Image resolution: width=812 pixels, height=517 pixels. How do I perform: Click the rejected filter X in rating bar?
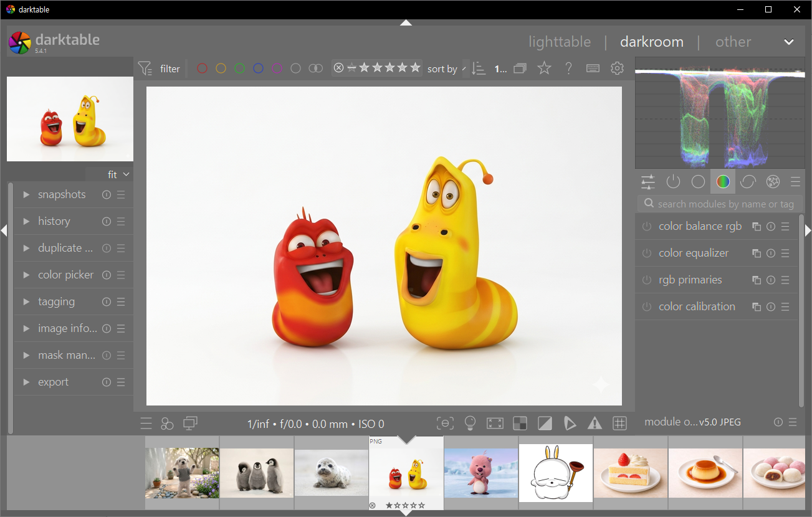pos(338,68)
